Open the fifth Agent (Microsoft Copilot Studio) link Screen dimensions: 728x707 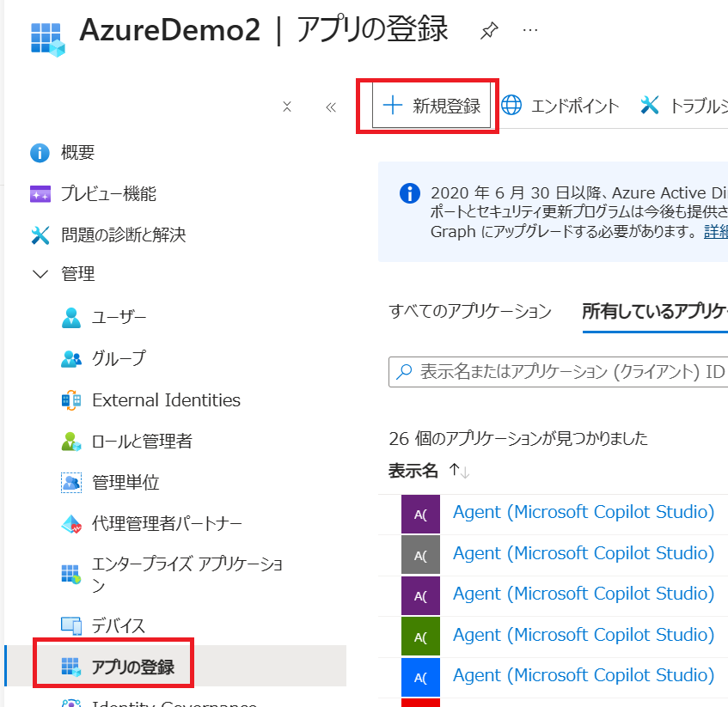click(584, 675)
